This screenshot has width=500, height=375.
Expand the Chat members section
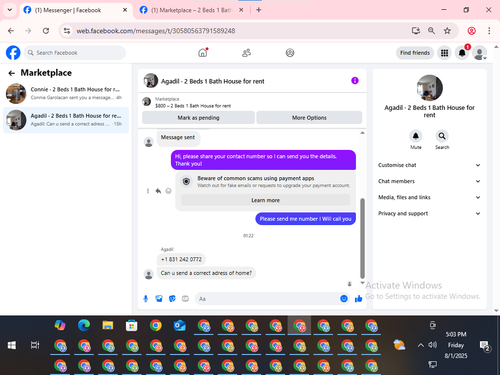(x=429, y=181)
